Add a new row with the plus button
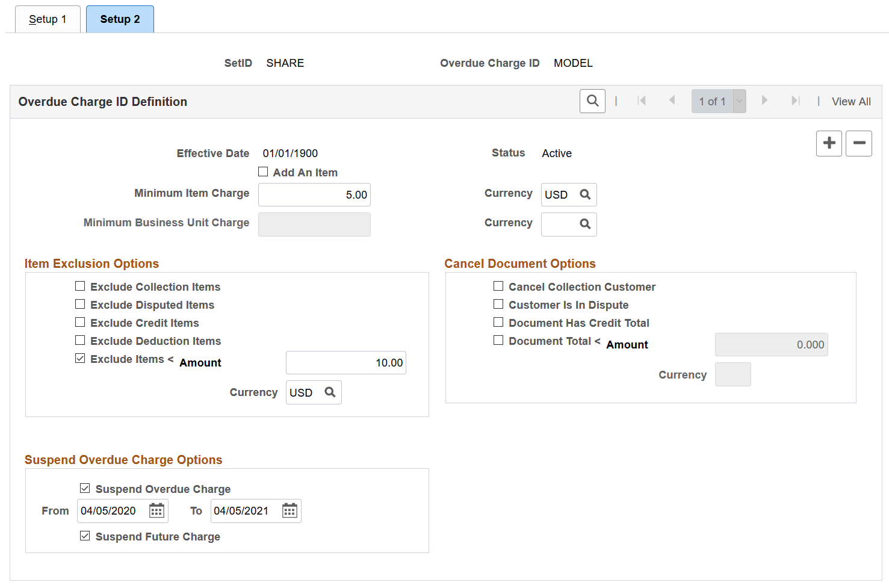889x588 pixels. pyautogui.click(x=829, y=143)
